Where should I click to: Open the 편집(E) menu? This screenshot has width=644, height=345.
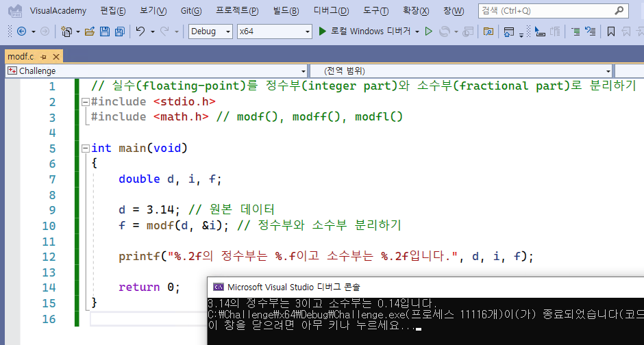(x=113, y=11)
